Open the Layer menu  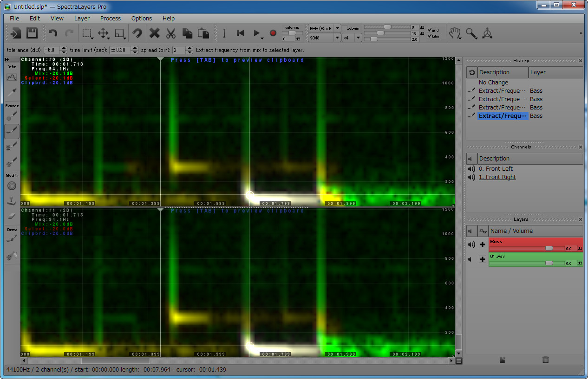coord(82,19)
